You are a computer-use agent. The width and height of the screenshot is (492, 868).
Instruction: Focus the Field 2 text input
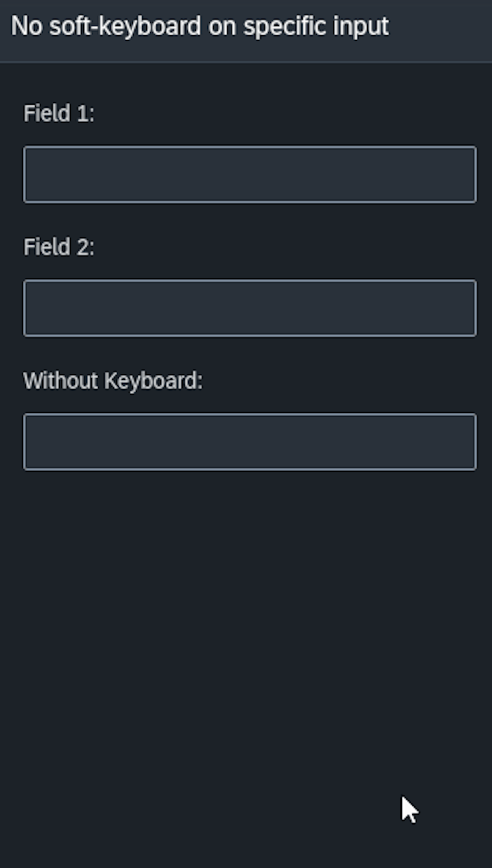[x=250, y=308]
